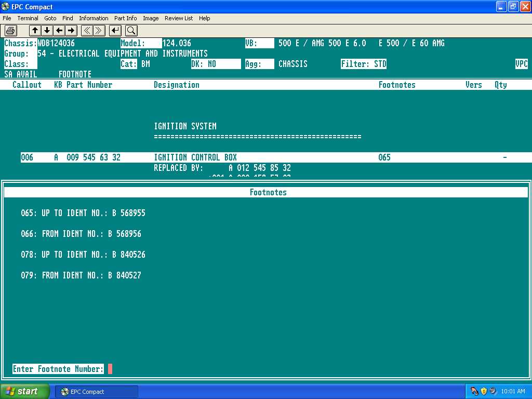The width and height of the screenshot is (532, 399).
Task: Click the Windows Start button
Action: [x=24, y=391]
